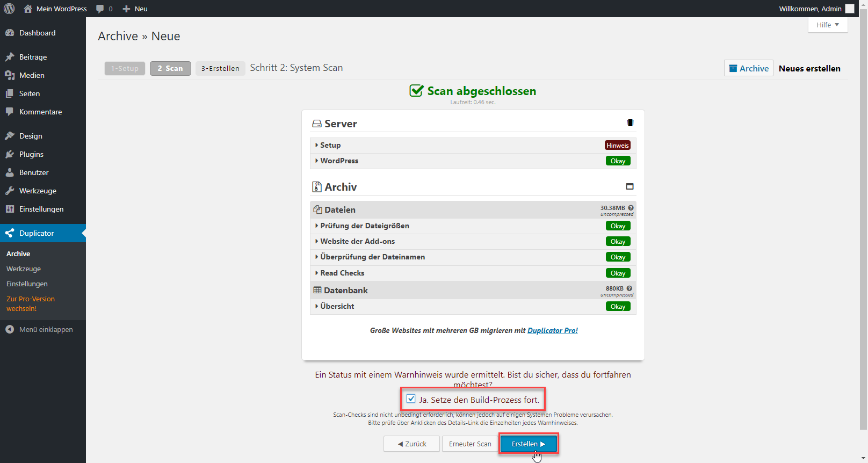Click the Erstellen button
The image size is (868, 463).
tap(528, 444)
